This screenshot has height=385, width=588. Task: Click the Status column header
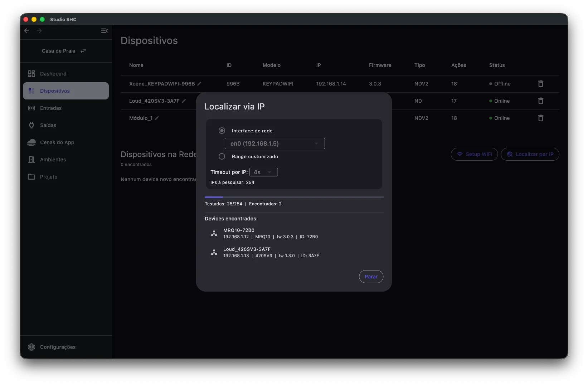click(497, 65)
